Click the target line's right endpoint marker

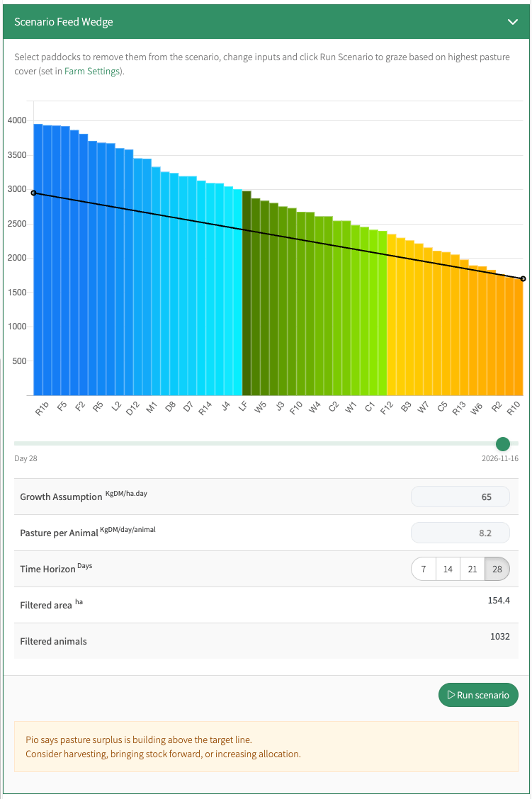[523, 279]
